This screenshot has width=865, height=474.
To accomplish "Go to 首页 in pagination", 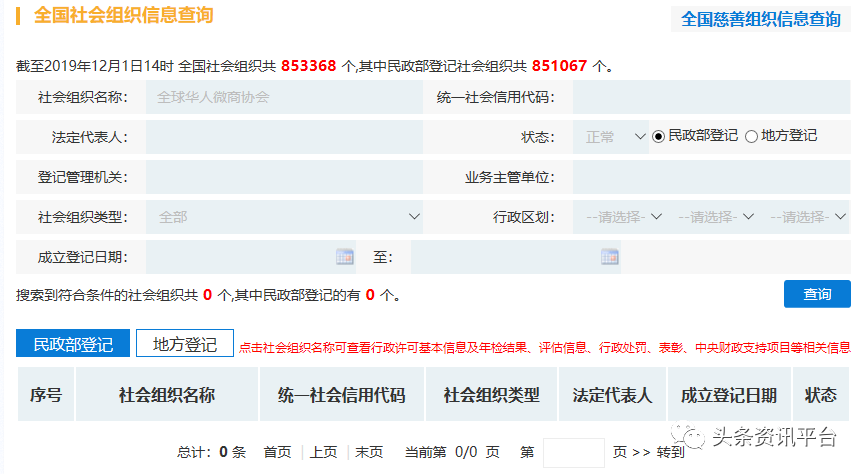I will [277, 452].
